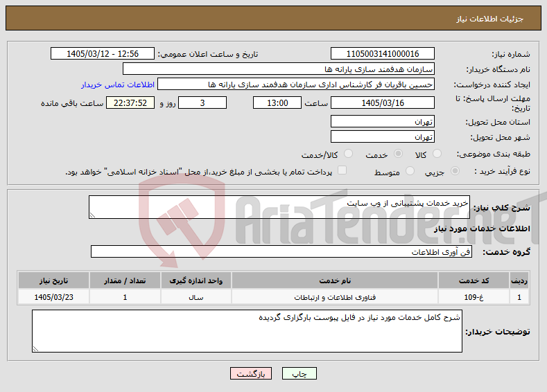The height and width of the screenshot is (392, 547).
Task: Click the واحد اندازه گیری column header
Action: click(196, 280)
